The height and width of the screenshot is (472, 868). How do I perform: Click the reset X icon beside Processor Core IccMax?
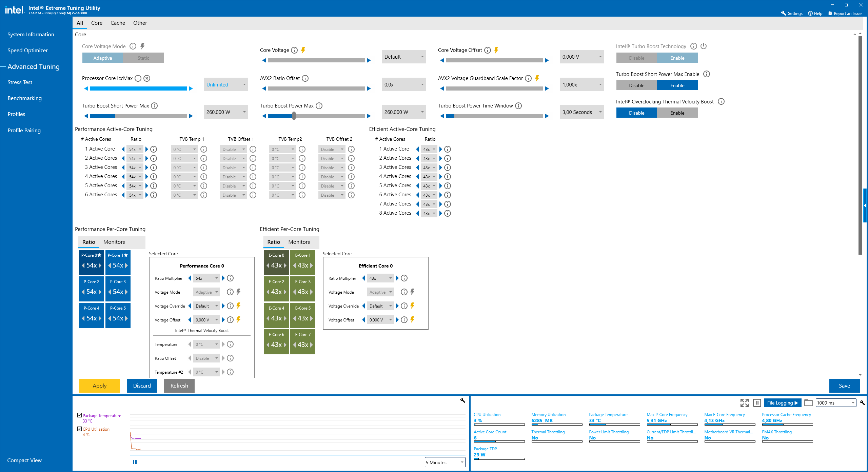pos(147,78)
